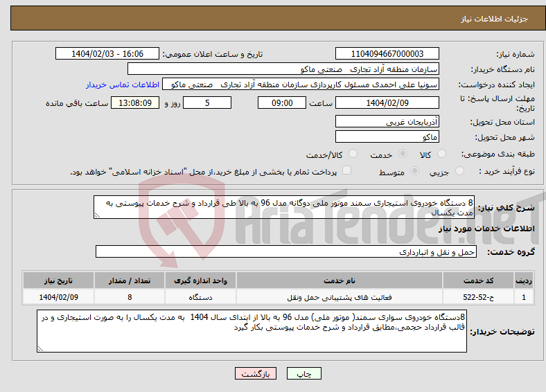
Task: Click the table date cell 1404/02/09
Action: pyautogui.click(x=58, y=297)
